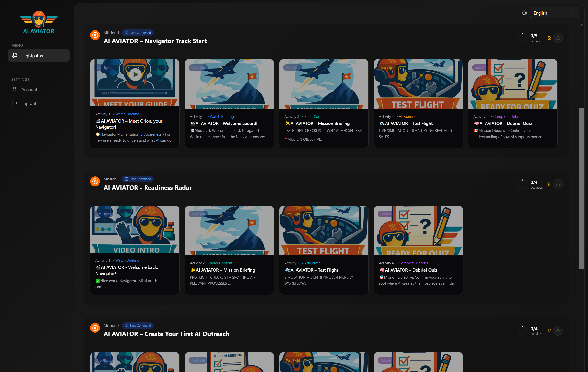Open Account settings

29,90
